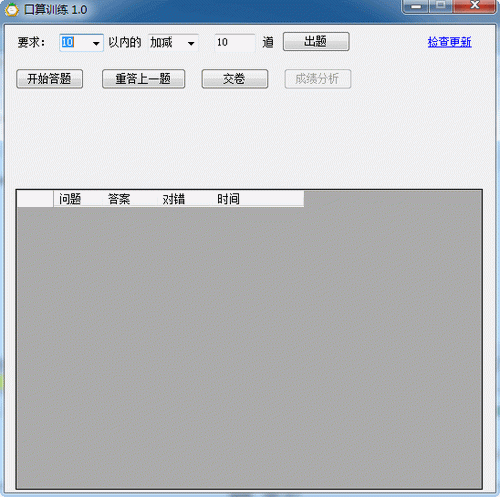The width and height of the screenshot is (500, 497).
Task: Click the maximize window button
Action: pyautogui.click(x=440, y=6)
